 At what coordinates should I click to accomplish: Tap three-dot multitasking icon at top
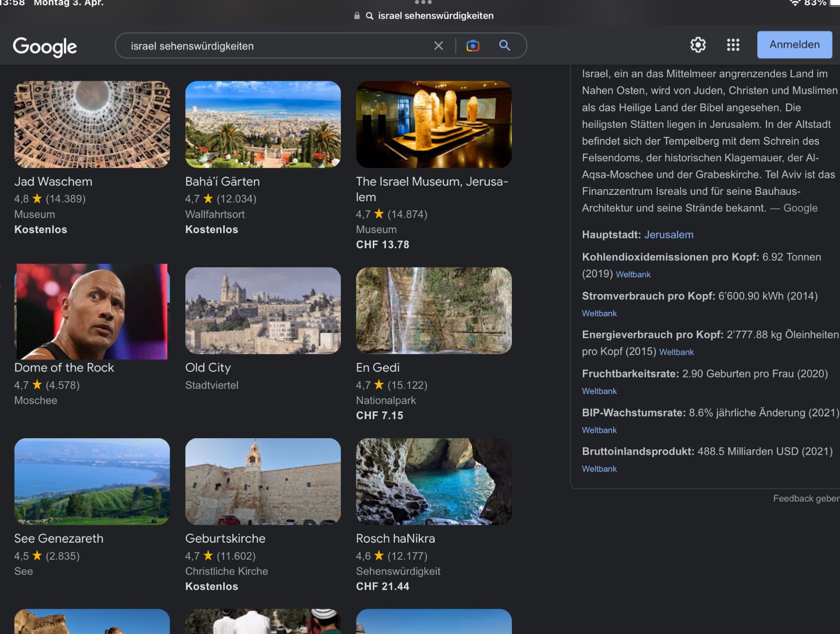click(423, 2)
